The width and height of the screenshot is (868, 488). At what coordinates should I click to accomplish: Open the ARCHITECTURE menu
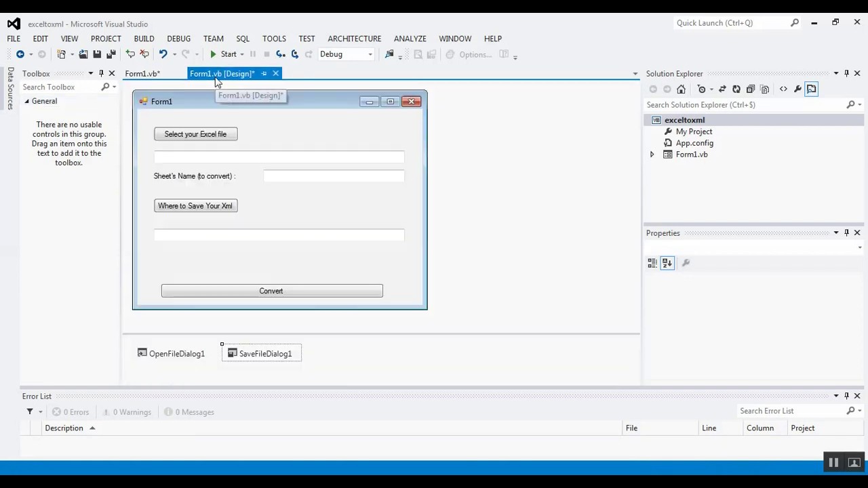354,39
